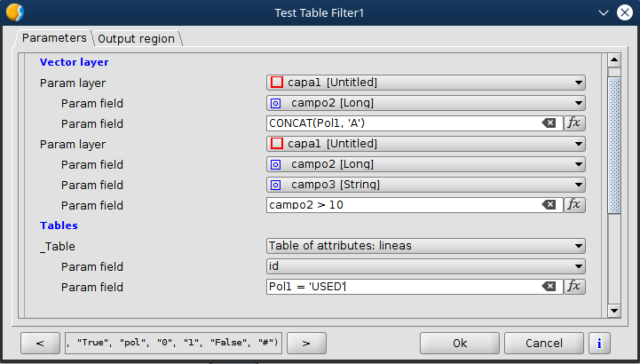Select the Parameters tab
Viewport: 640px width, 364px height.
53,38
